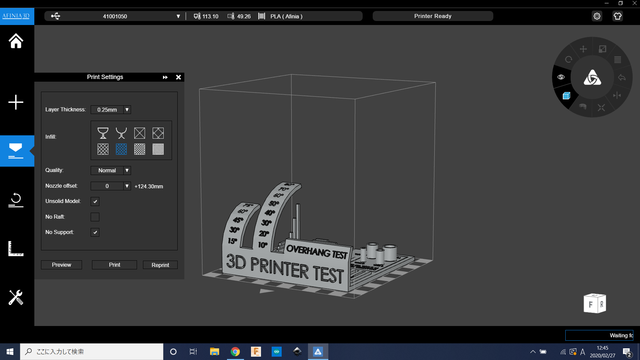Image resolution: width=640 pixels, height=360 pixels.
Task: Expand the Print Settings panel arrows
Action: click(x=165, y=77)
